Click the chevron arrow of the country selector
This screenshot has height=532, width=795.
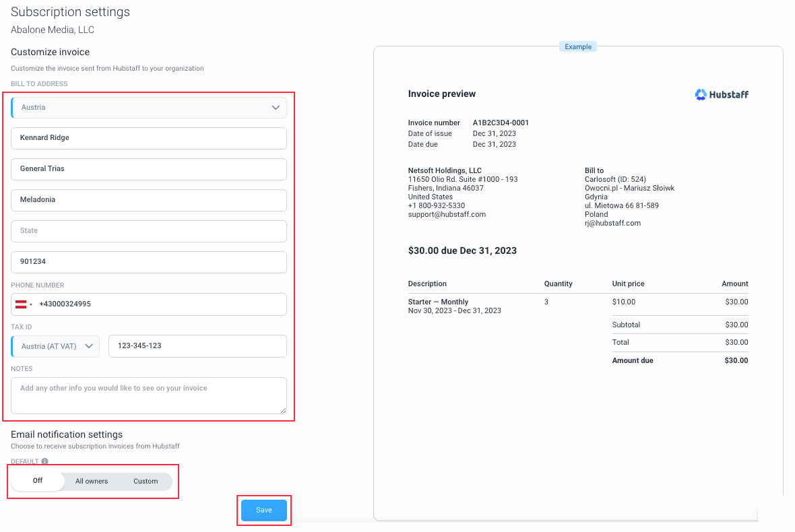(276, 108)
